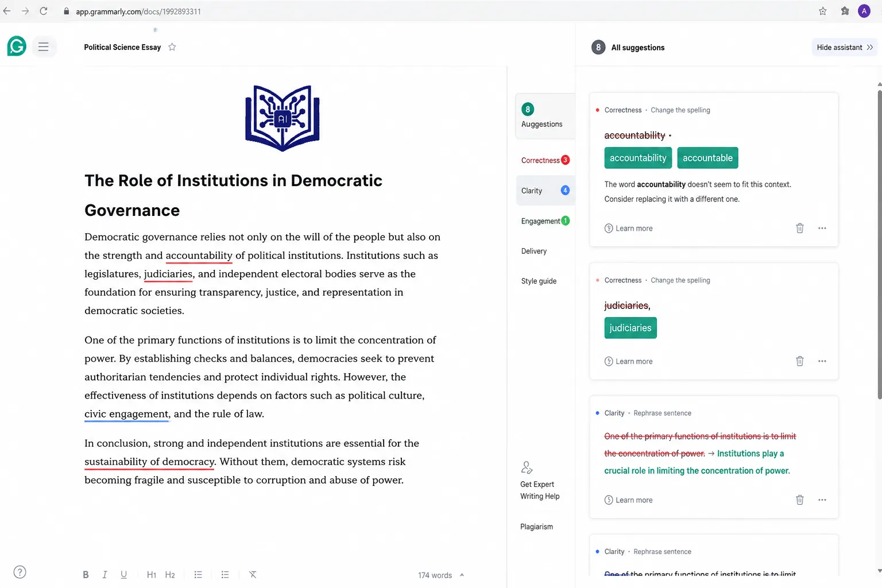Click the underlined word accountability in essay
This screenshot has height=588, width=882.
(199, 256)
